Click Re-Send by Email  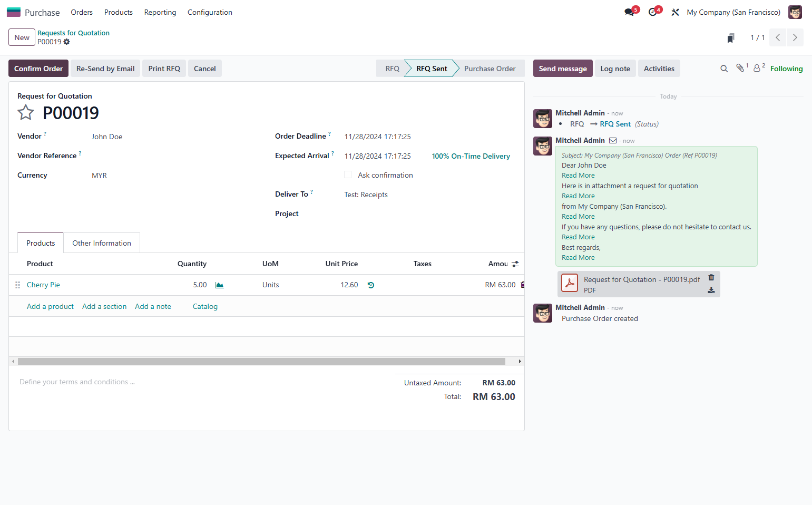105,69
